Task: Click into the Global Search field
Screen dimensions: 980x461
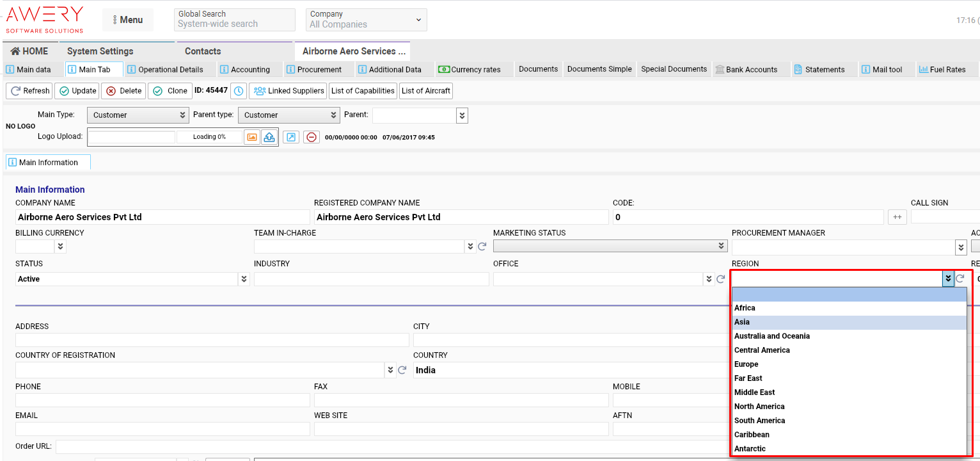Action: click(x=234, y=24)
